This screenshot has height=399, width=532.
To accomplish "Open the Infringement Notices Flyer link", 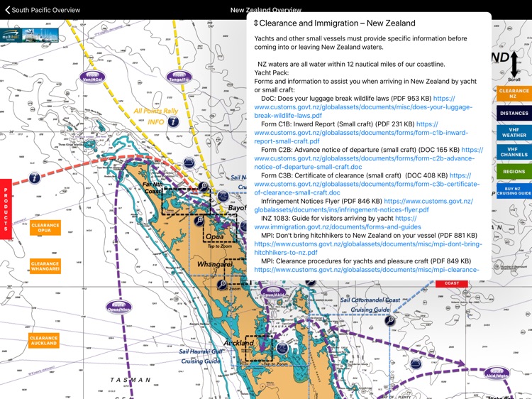I will 364,205.
